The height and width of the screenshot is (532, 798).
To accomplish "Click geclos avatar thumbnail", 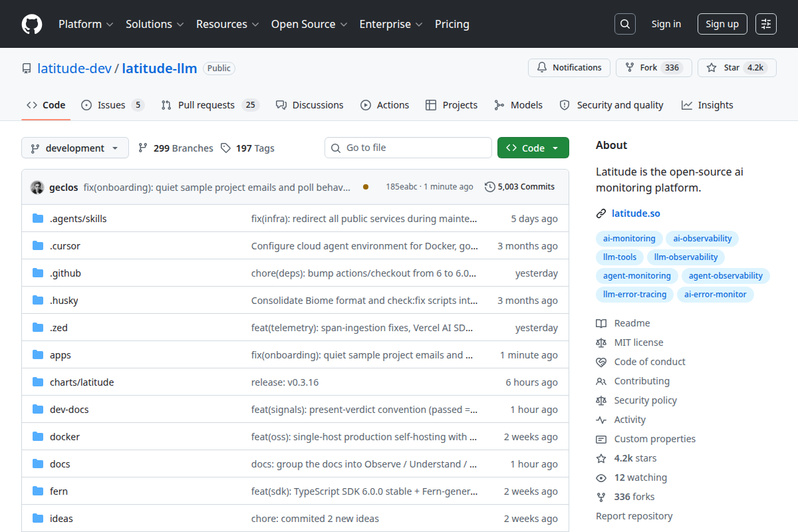I will click(37, 188).
